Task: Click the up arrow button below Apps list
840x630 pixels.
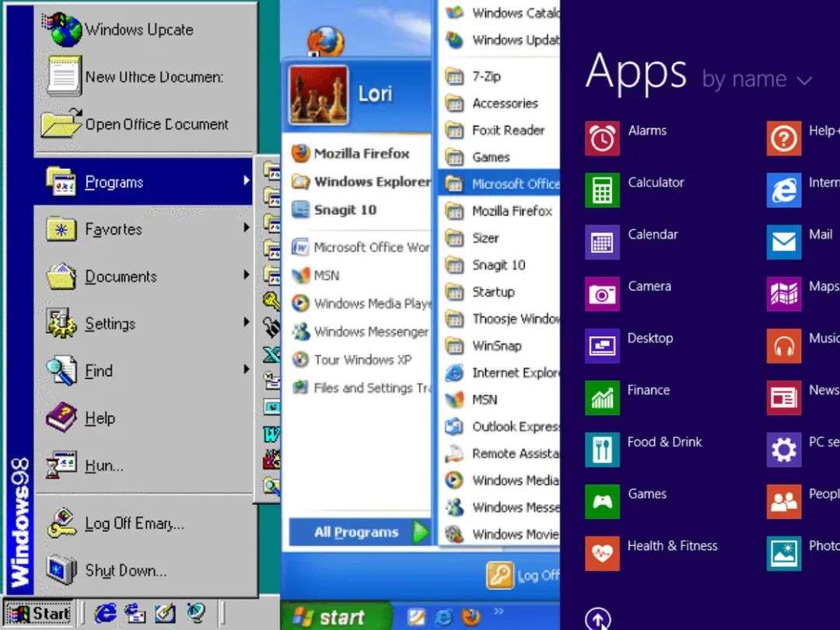Action: 598,619
